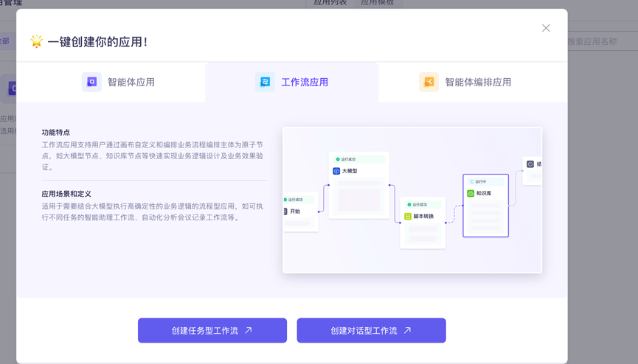Screen dimensions: 638x364
Task: Click arrow icon on 创建对话型工作流
Action: [x=407, y=330]
